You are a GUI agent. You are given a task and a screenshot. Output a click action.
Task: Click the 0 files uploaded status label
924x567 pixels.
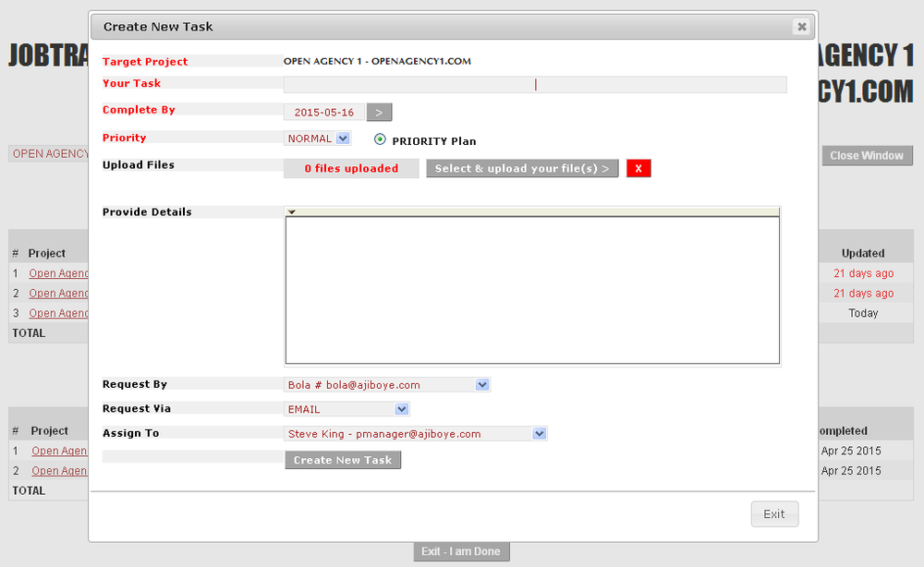pyautogui.click(x=351, y=168)
